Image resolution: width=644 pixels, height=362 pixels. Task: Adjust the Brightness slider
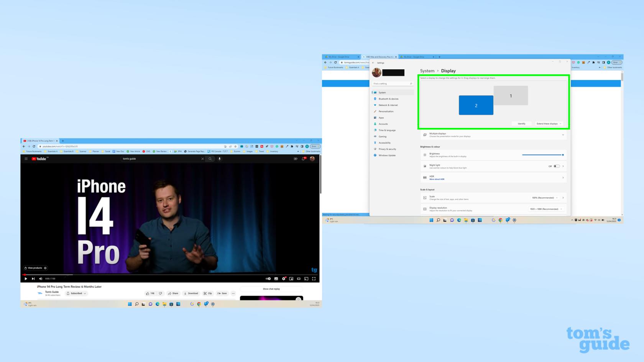[x=542, y=155]
